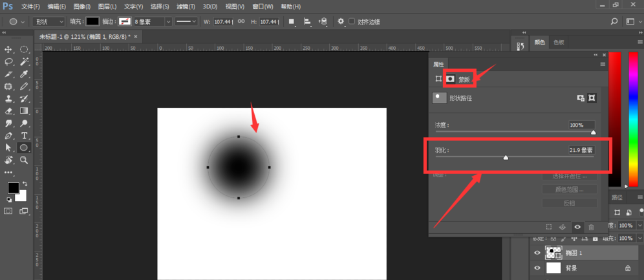Select the Move tool
The width and height of the screenshot is (644, 280).
click(9, 50)
